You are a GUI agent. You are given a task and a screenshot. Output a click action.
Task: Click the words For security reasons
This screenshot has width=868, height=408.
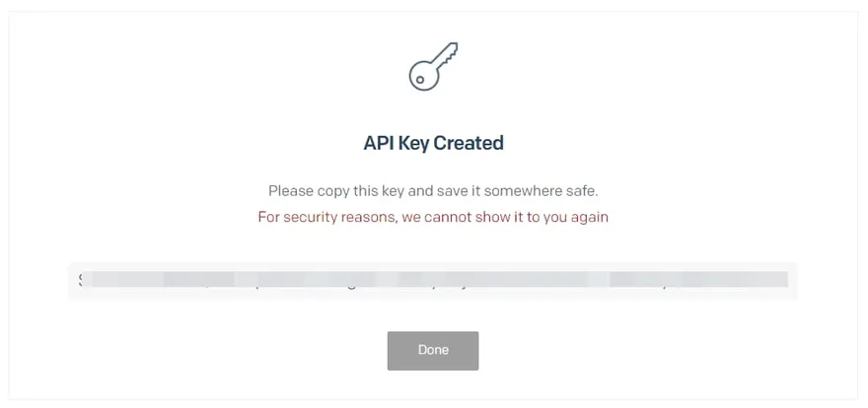click(327, 217)
